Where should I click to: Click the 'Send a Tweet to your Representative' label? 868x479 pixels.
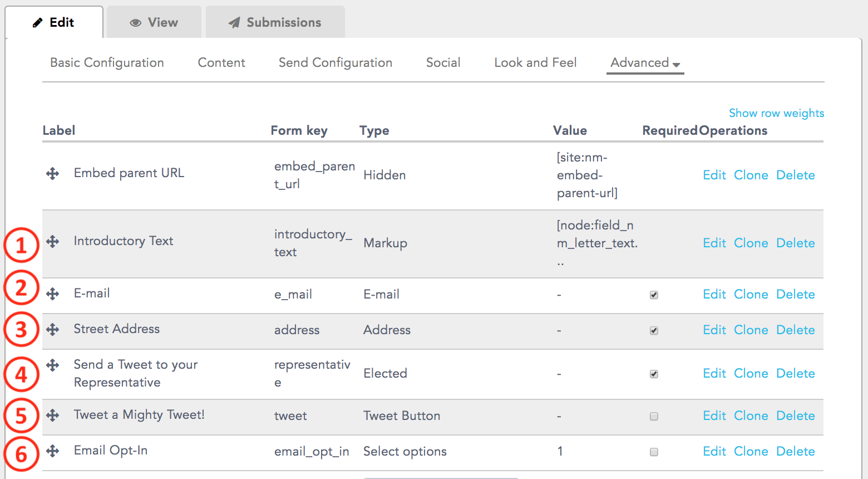pos(136,373)
